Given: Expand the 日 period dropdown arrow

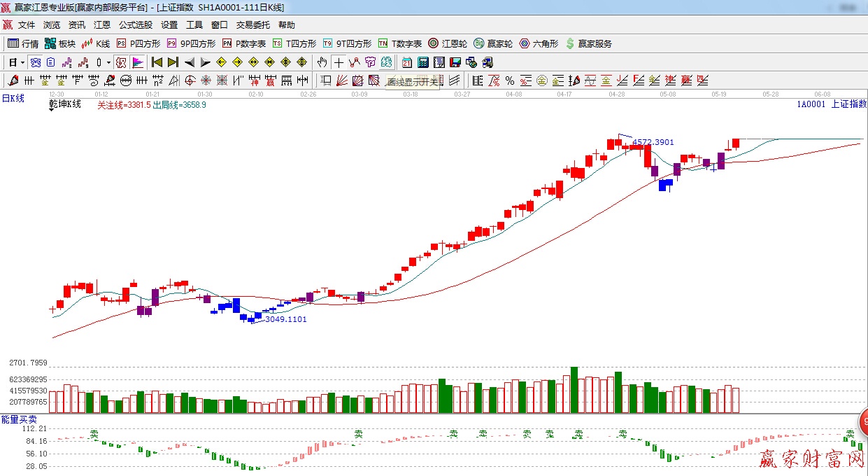Looking at the screenshot, I should click(22, 62).
